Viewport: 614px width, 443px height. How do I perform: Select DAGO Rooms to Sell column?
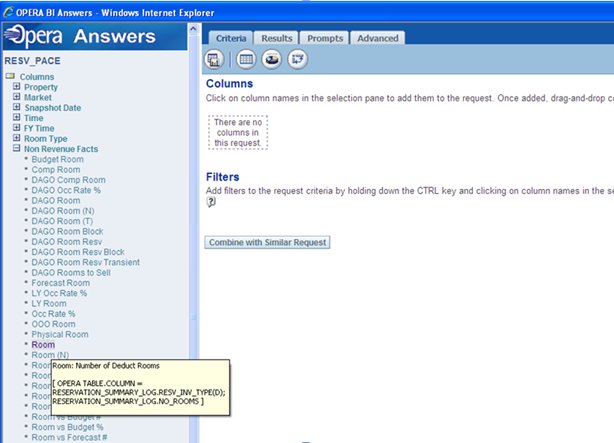click(x=71, y=273)
